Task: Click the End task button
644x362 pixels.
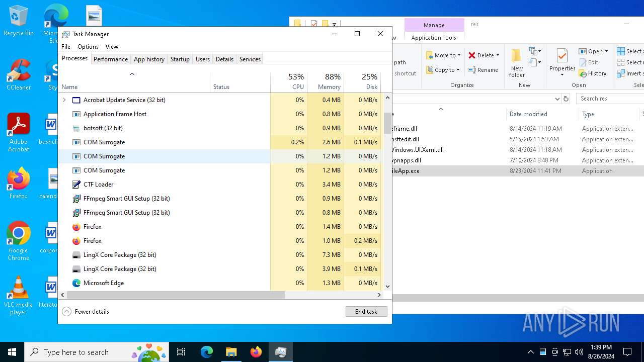Action: pos(366,312)
